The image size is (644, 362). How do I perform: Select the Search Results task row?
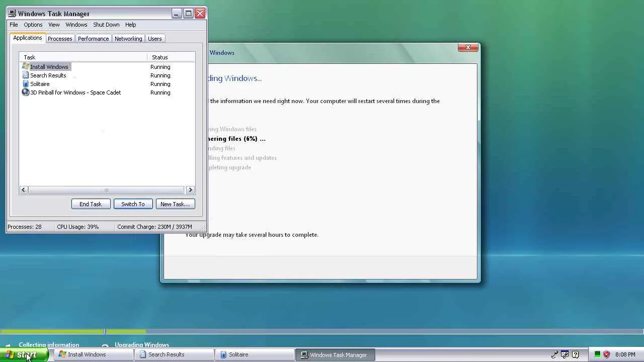107,75
